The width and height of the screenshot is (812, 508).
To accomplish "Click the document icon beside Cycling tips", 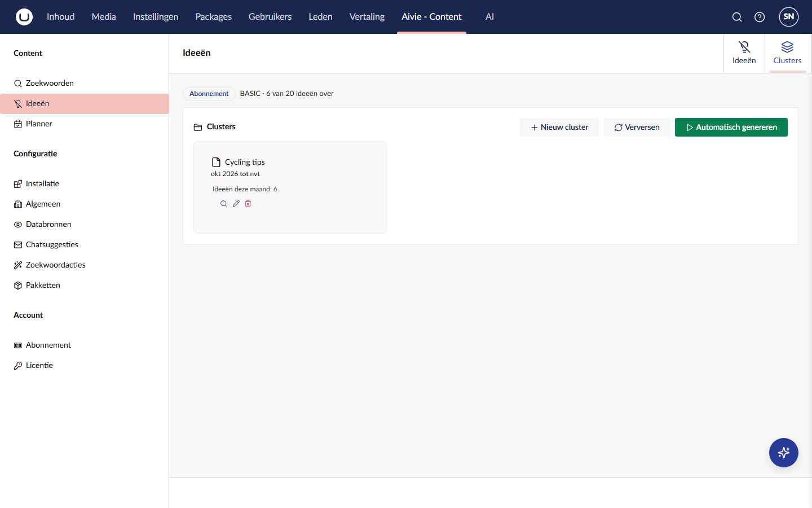I will (216, 162).
